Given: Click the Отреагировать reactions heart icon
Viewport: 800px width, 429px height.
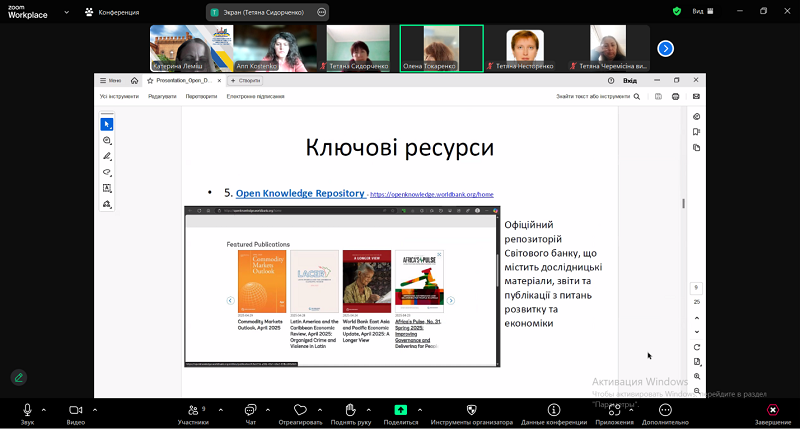Looking at the screenshot, I should tap(300, 411).
